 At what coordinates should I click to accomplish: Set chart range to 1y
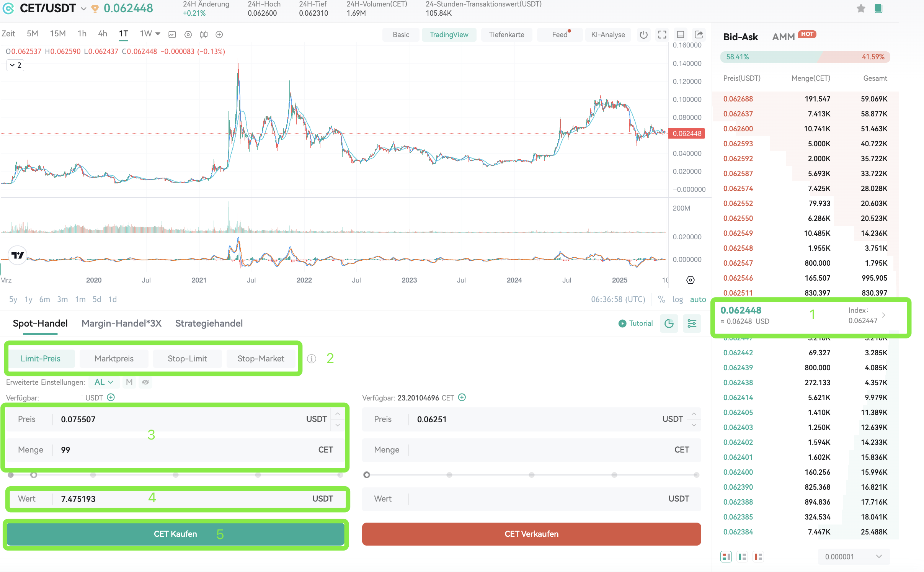(x=28, y=299)
